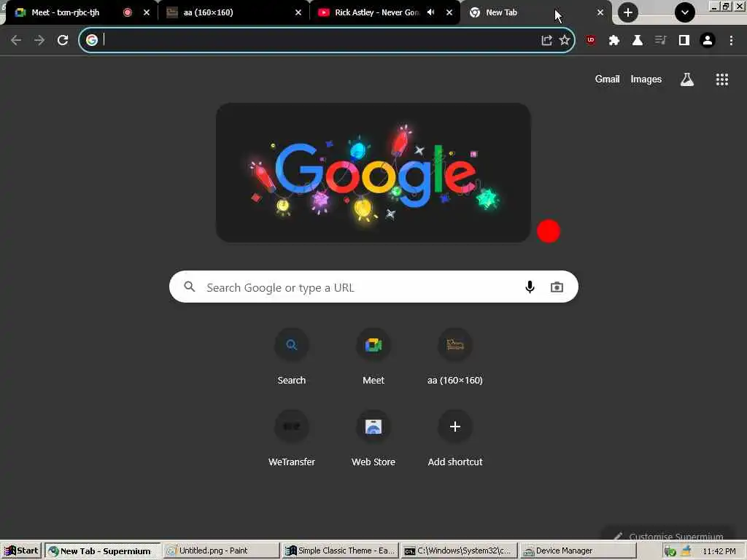The image size is (747, 560).
Task: Click the Google holiday lights doodle
Action: click(373, 173)
